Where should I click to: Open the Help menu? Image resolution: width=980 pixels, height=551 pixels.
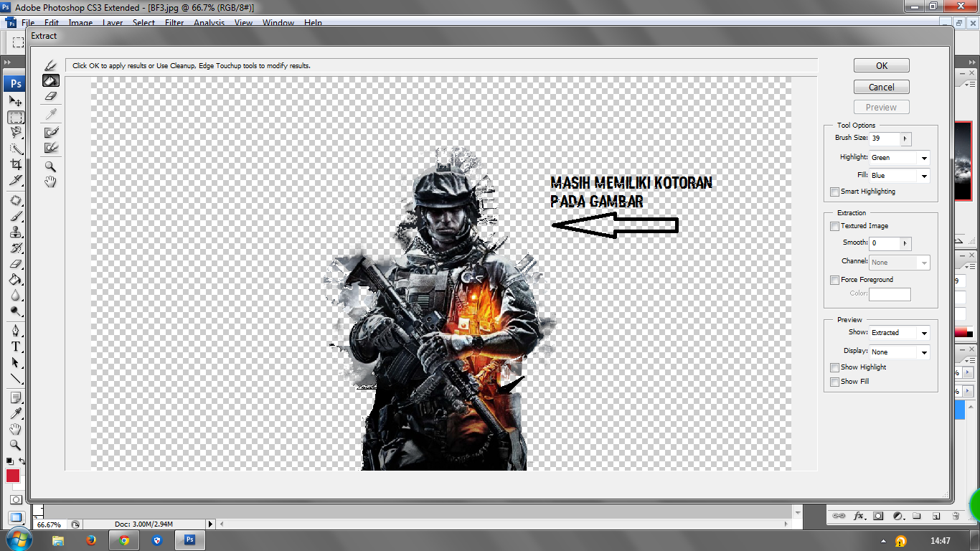click(313, 23)
